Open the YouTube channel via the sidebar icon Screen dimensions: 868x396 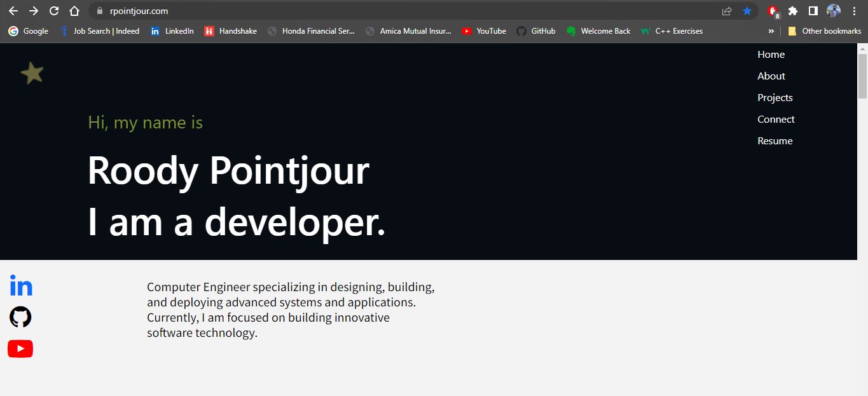(20, 348)
